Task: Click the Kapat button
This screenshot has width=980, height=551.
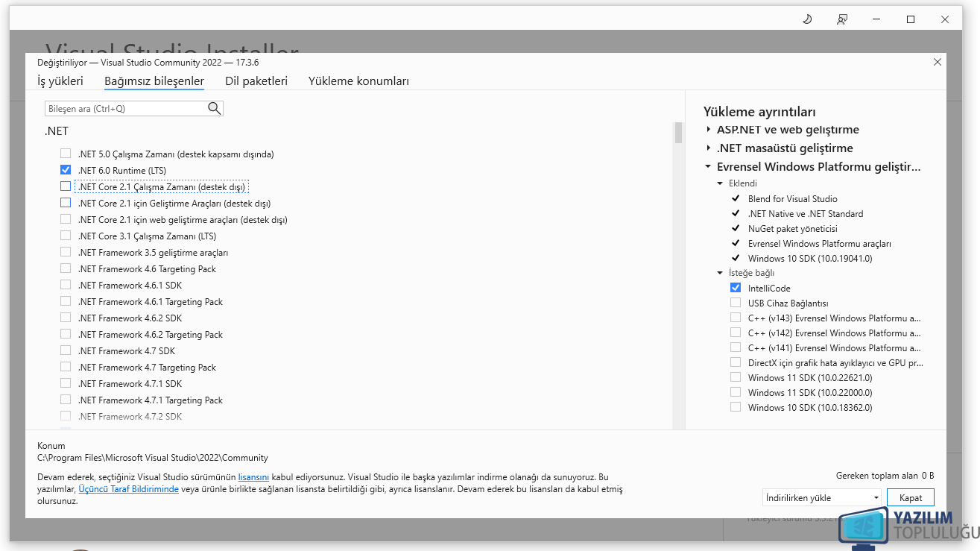Action: point(911,497)
